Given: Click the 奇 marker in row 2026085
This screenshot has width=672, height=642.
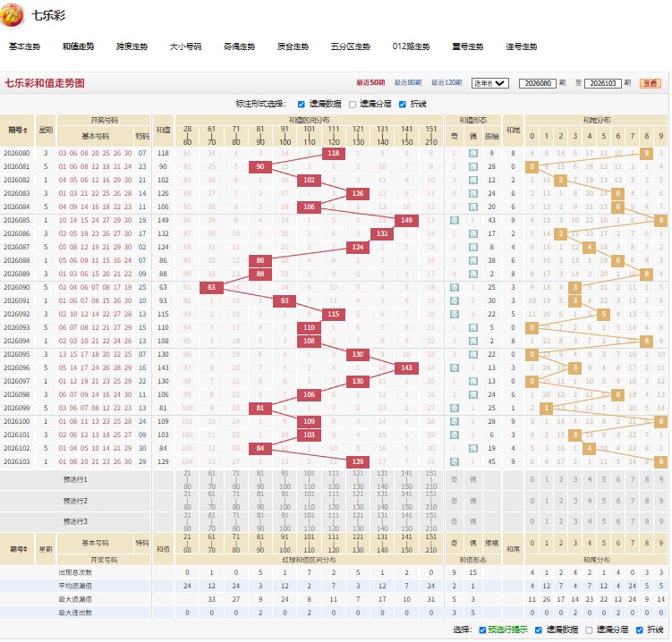Looking at the screenshot, I should coord(455,220).
